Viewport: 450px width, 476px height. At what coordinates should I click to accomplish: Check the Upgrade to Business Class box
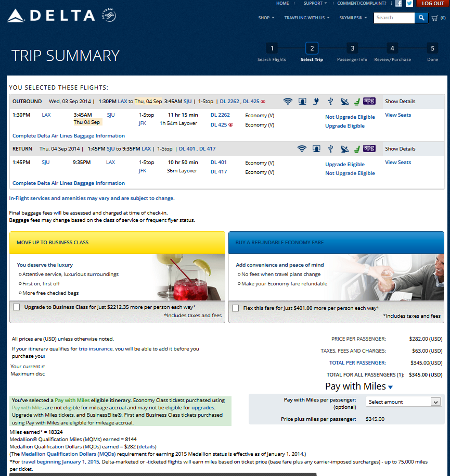(x=17, y=307)
